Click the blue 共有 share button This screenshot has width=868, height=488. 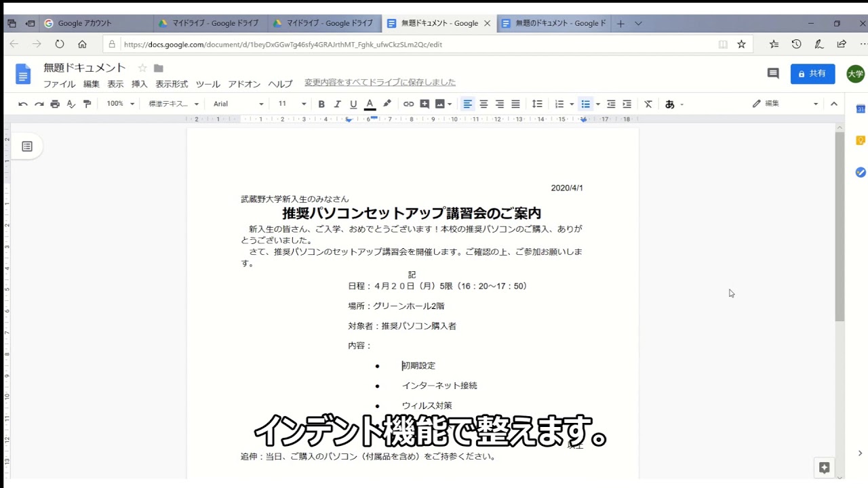pyautogui.click(x=812, y=74)
